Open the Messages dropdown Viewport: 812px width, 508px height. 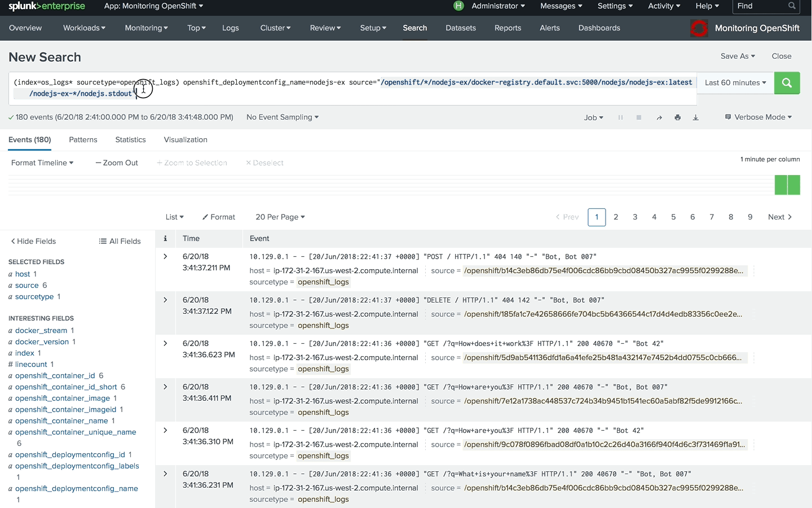561,6
